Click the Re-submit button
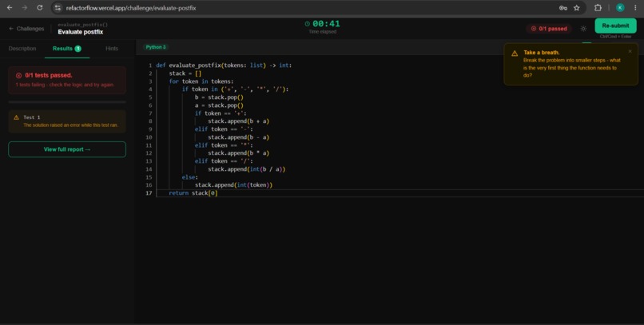Screen dimensions: 644x325 (x=615, y=26)
